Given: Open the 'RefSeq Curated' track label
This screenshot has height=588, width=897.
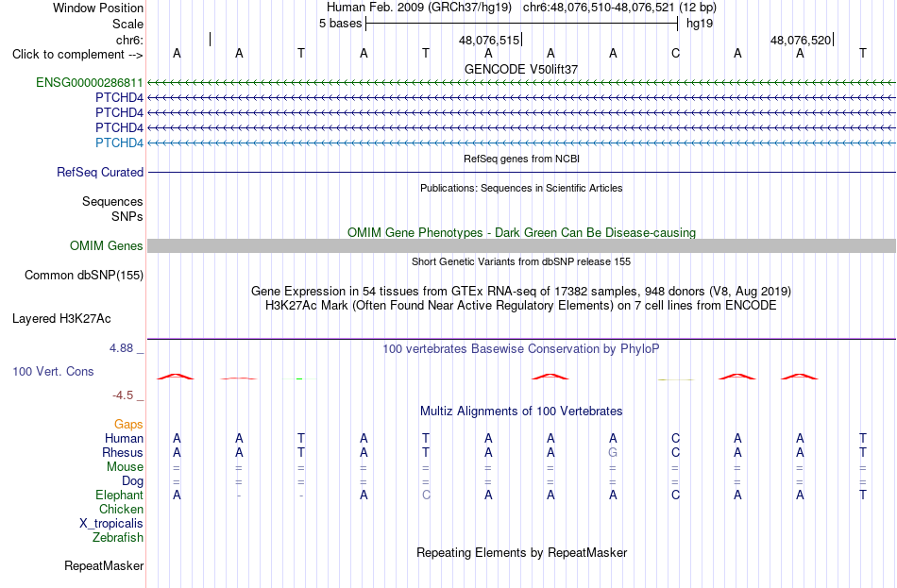Looking at the screenshot, I should 100,172.
